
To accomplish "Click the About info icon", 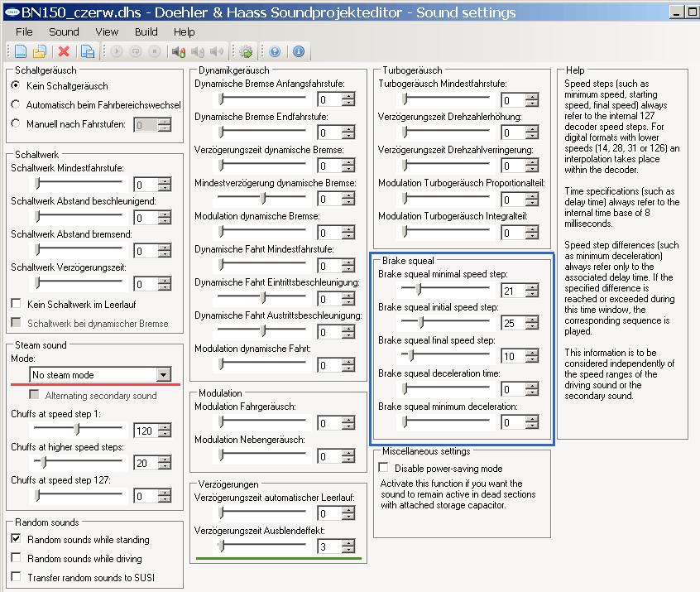I will click(299, 52).
